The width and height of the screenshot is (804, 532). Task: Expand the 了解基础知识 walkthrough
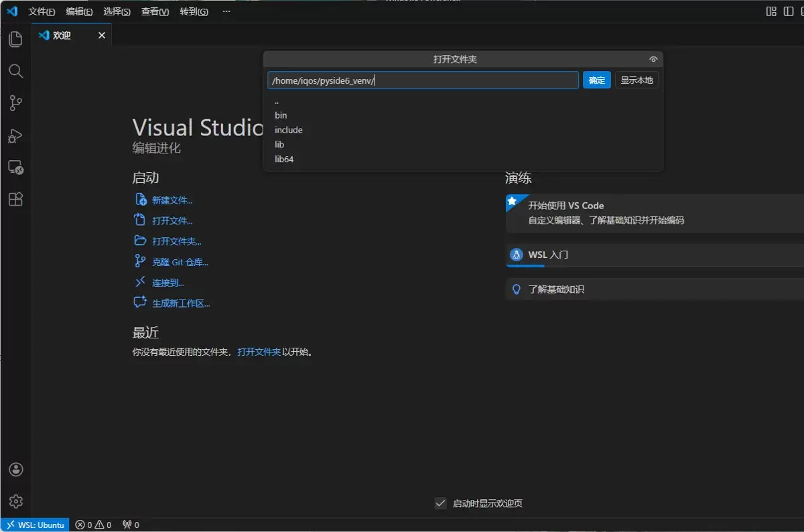coord(555,289)
